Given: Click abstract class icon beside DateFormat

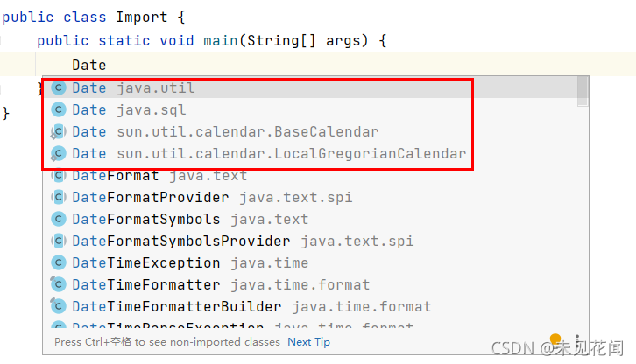Looking at the screenshot, I should 59,175.
